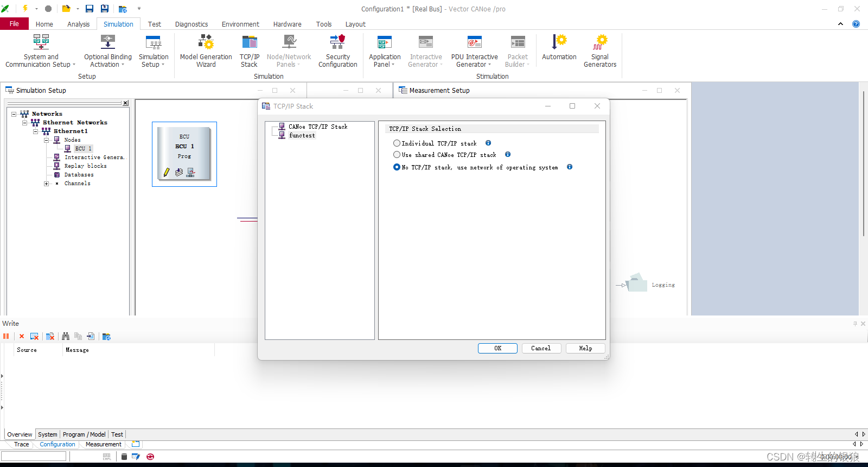Screen dimensions: 868x467
Task: Add new desktop via tab icon
Action: tap(136, 444)
